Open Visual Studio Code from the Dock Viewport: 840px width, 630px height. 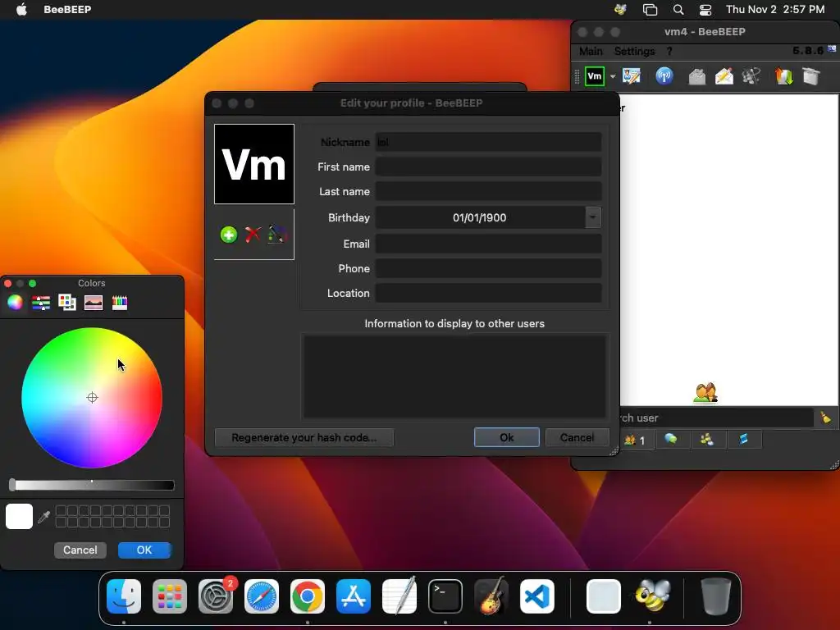pyautogui.click(x=537, y=596)
